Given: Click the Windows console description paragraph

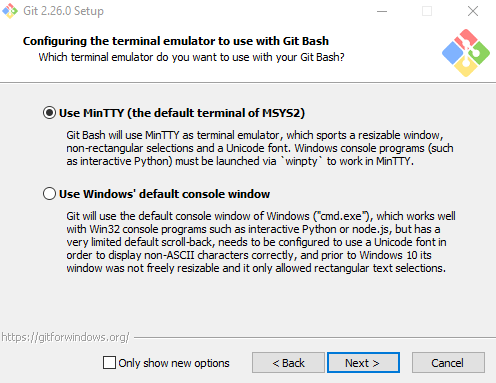Looking at the screenshot, I should pyautogui.click(x=261, y=242).
